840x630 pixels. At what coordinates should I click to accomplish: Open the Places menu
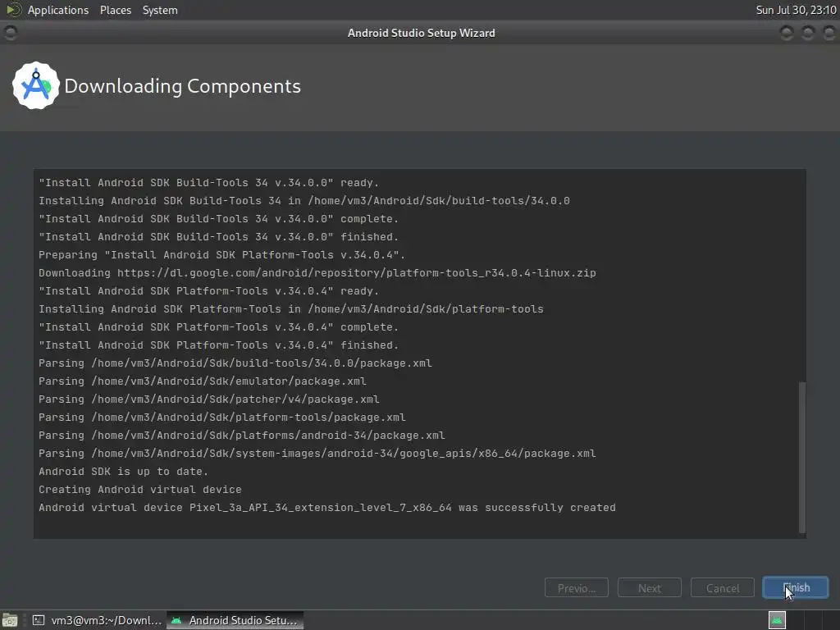[115, 10]
